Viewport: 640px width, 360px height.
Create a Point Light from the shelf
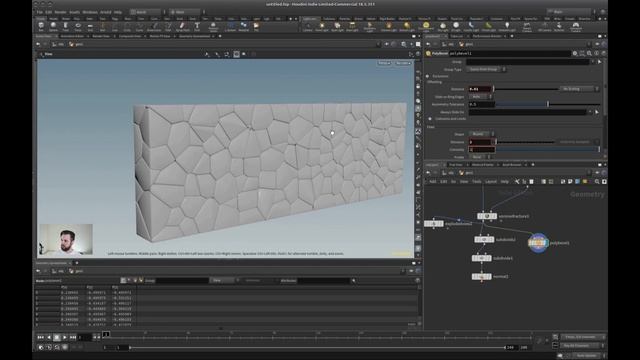click(x=322, y=27)
